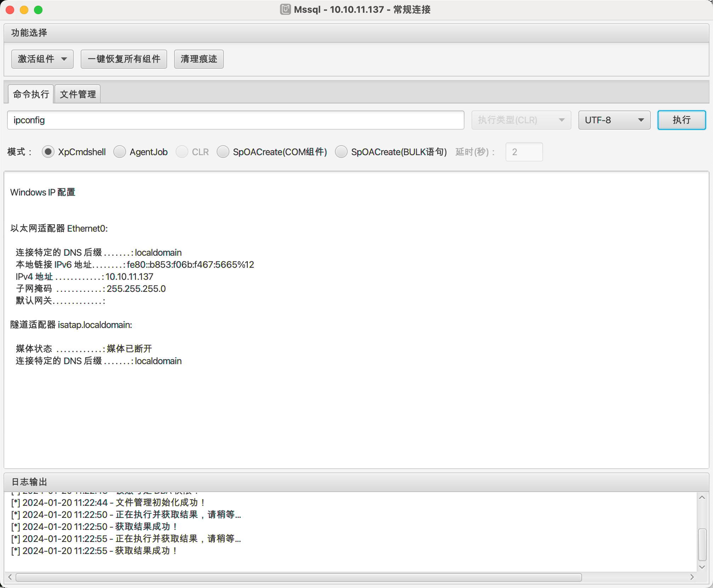Click the red close window button
This screenshot has height=588, width=713.
10,10
